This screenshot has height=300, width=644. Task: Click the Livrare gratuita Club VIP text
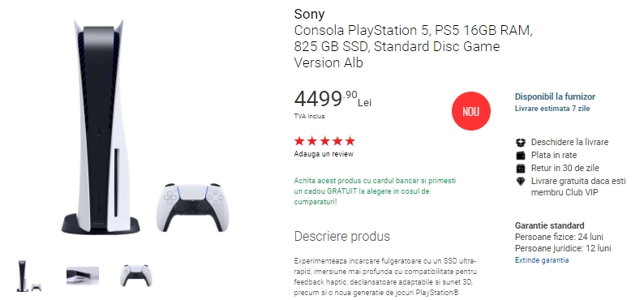tap(578, 186)
